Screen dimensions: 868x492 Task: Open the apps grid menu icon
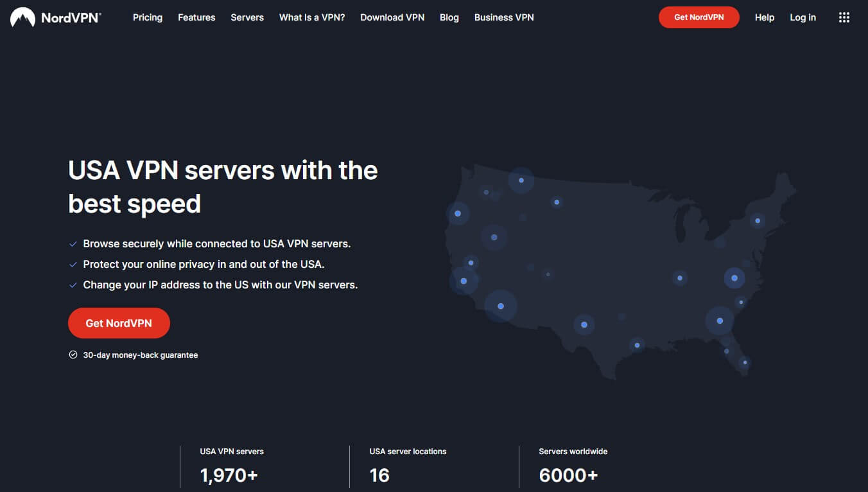pyautogui.click(x=844, y=17)
